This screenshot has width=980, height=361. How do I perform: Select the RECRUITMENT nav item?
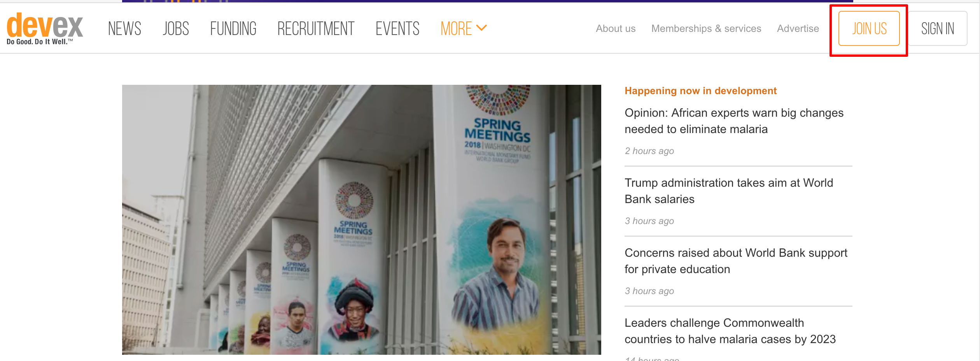point(316,29)
